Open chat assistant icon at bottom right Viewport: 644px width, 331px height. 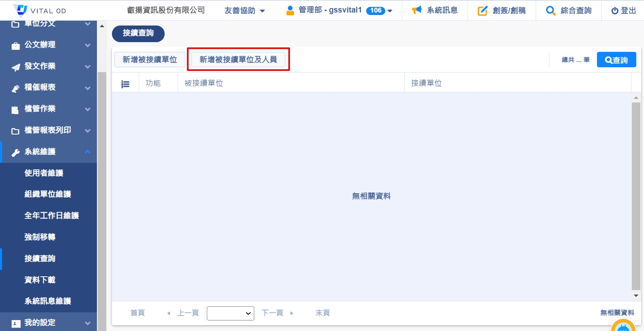[623, 327]
